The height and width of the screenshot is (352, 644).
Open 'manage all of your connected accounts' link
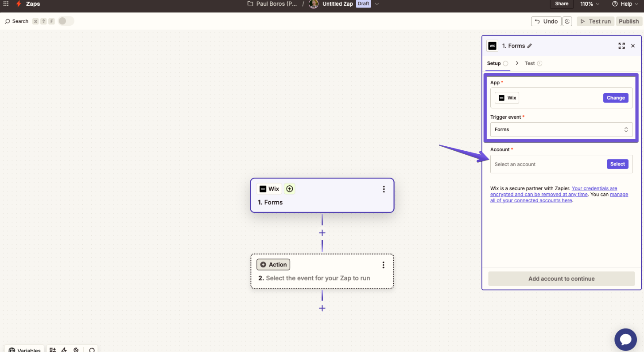[x=559, y=197]
